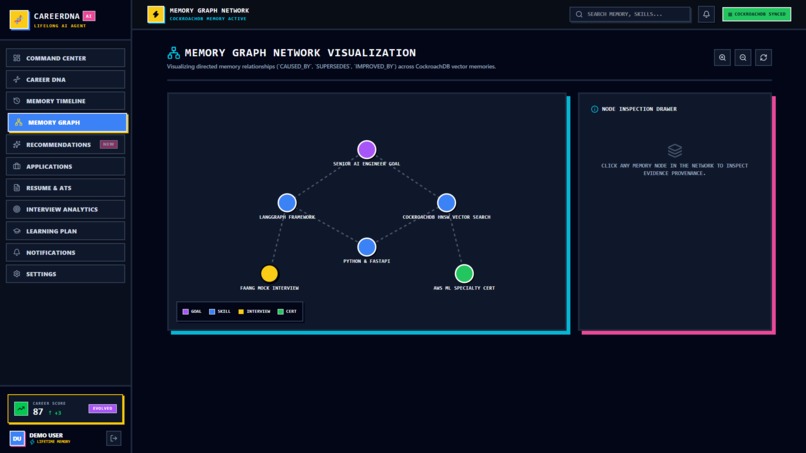The height and width of the screenshot is (453, 806).
Task: Select the Python & FastAPI node
Action: click(x=367, y=247)
